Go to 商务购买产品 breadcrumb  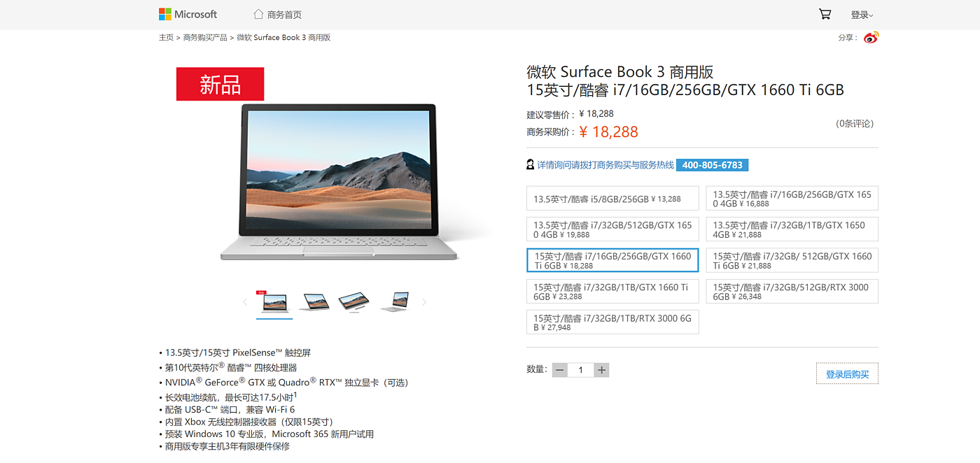click(x=205, y=38)
